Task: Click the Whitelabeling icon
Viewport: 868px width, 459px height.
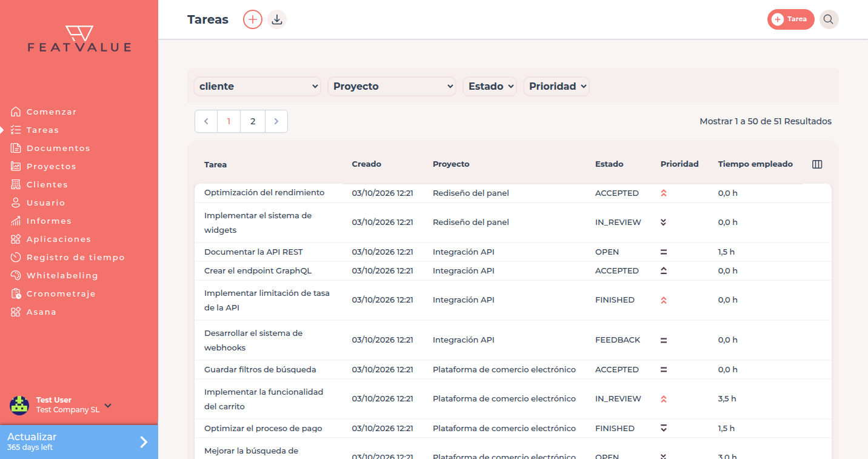Action: point(16,275)
